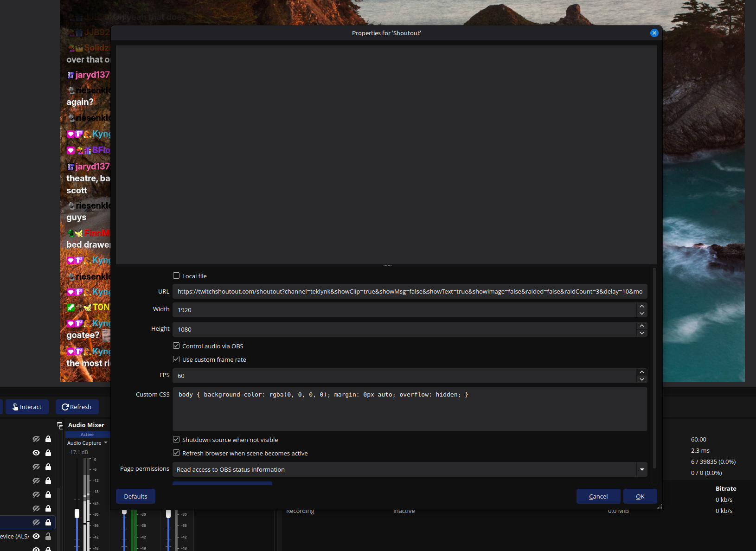Click the second mixer channel fader handle
The image size is (756, 551).
click(124, 512)
